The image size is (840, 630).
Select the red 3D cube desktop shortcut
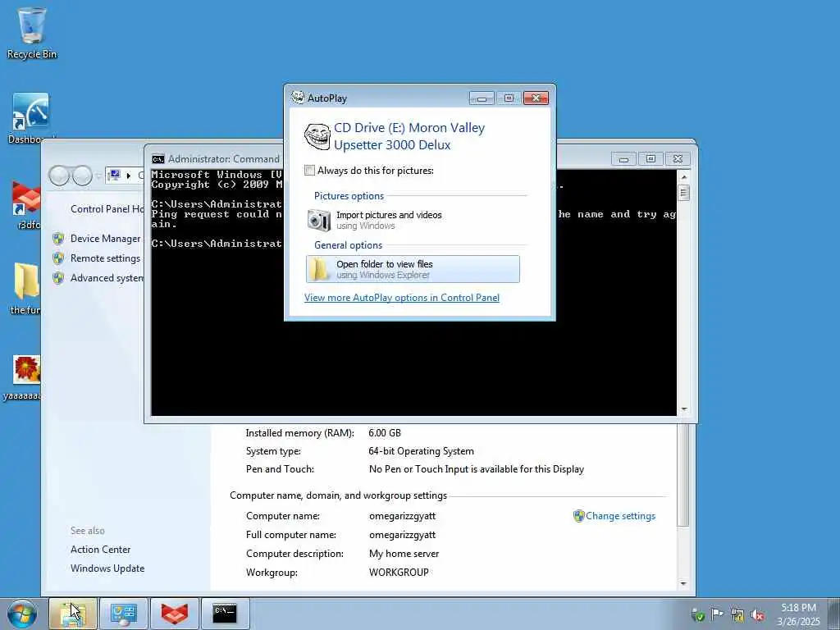coord(26,206)
